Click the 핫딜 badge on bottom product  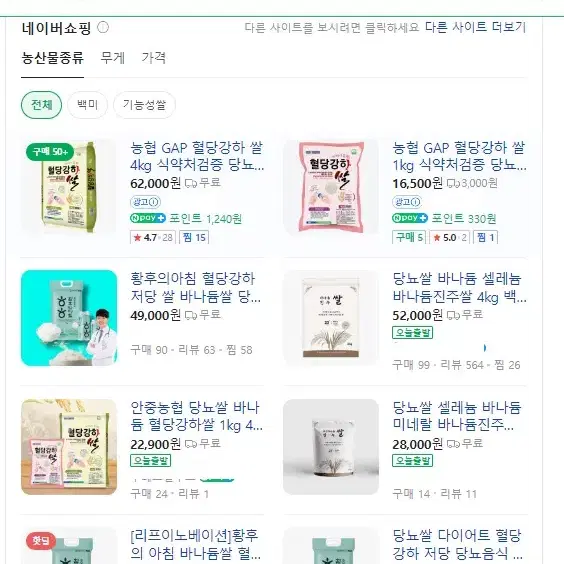[41, 541]
